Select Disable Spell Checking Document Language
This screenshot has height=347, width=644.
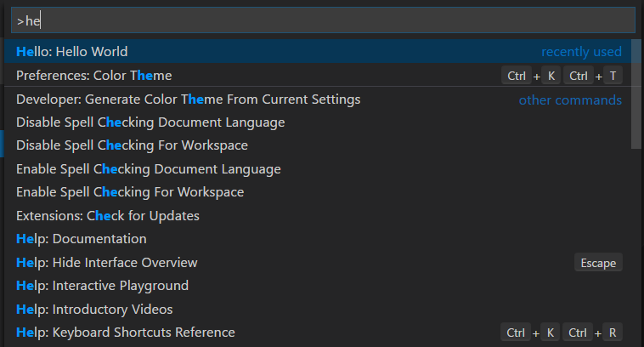150,122
